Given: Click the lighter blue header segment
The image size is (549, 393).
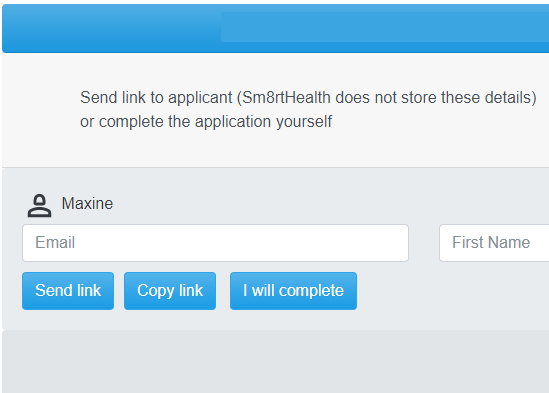Looking at the screenshot, I should 385,27.
